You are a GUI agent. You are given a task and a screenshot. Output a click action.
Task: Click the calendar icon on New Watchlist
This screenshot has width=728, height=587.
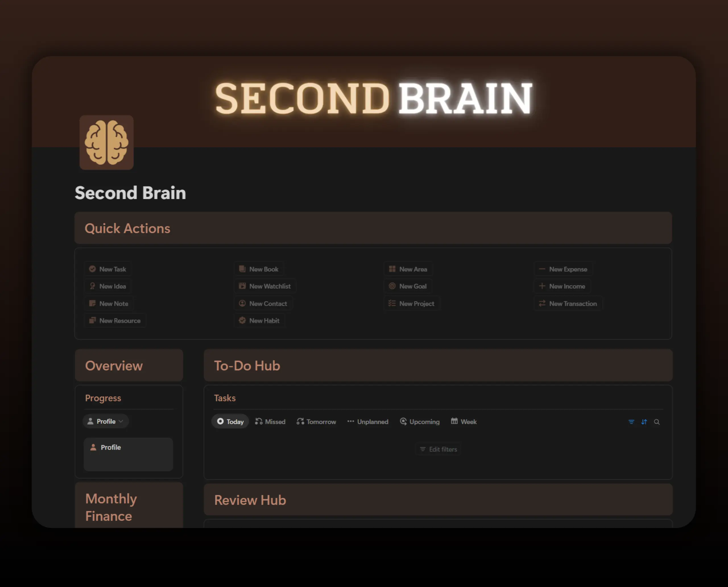(243, 286)
